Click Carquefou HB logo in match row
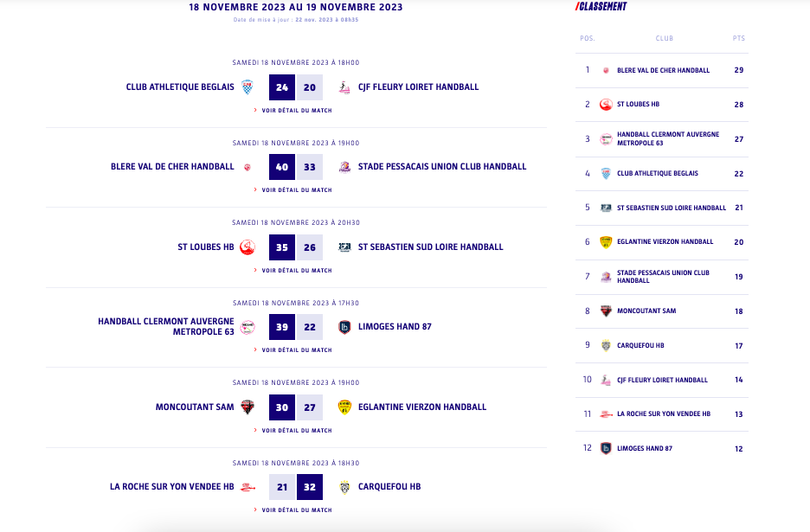 344,487
